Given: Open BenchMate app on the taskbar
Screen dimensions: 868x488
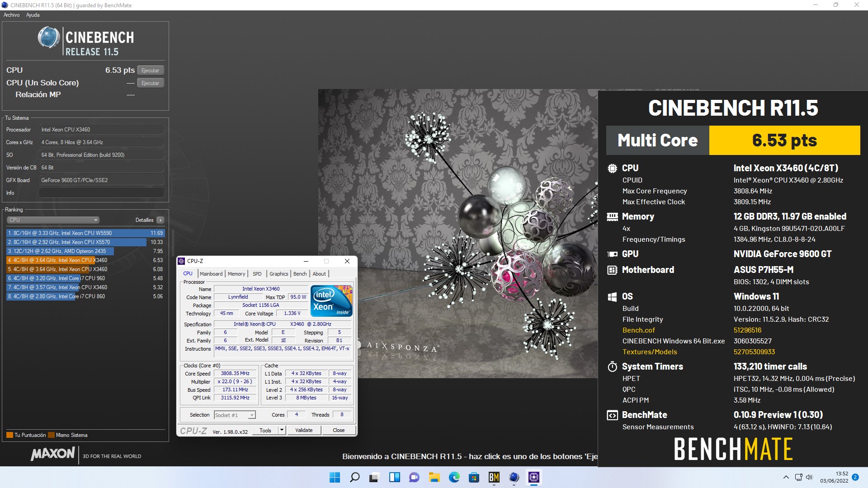Looking at the screenshot, I should click(494, 478).
